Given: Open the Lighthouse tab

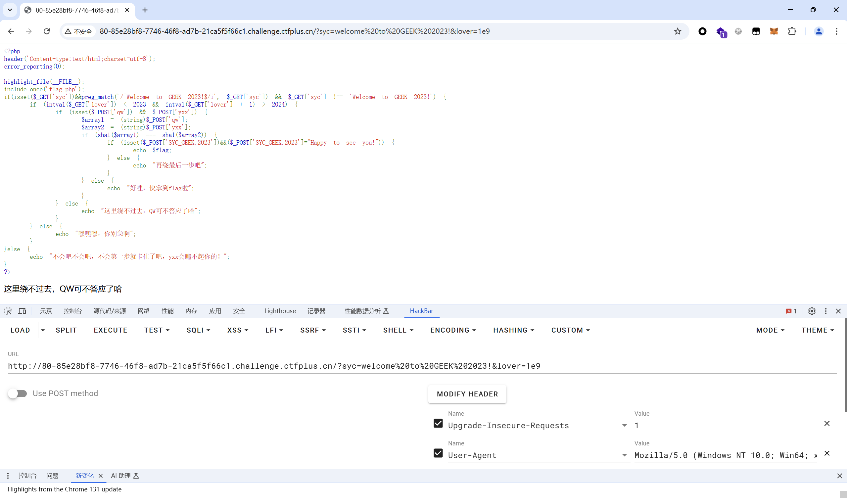Looking at the screenshot, I should coord(280,311).
